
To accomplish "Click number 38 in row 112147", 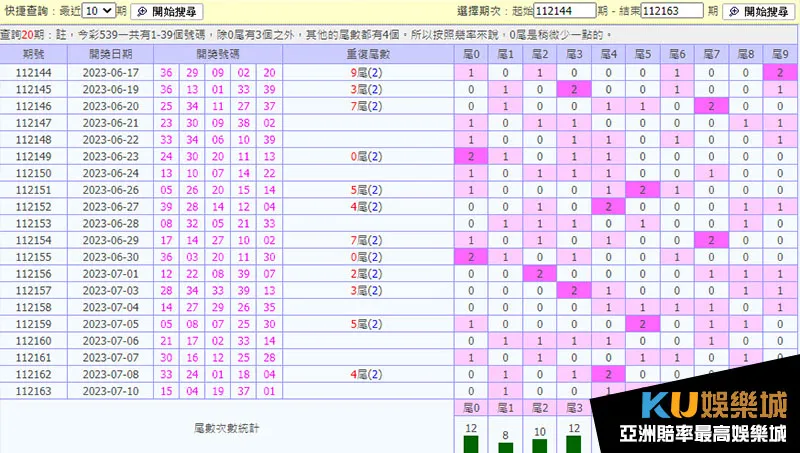I will point(244,123).
